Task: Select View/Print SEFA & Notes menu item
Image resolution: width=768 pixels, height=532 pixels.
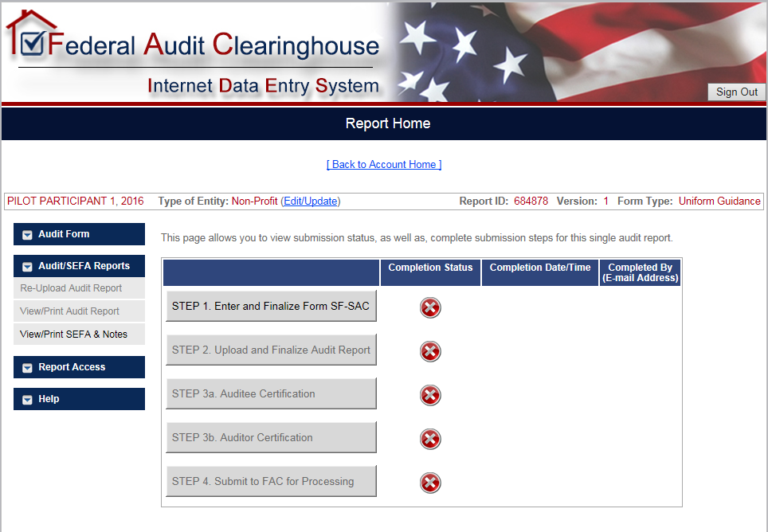Action: [80, 334]
